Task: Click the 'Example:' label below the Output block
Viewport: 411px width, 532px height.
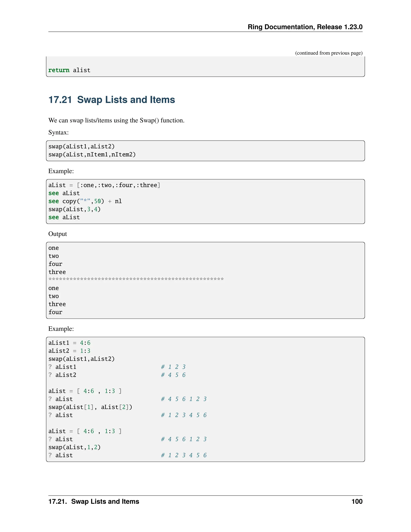Action: click(61, 329)
